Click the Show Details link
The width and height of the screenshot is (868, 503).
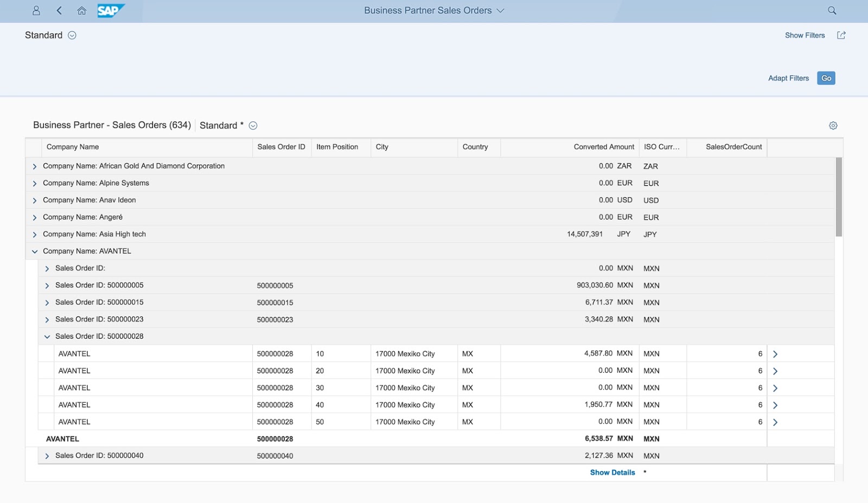click(x=612, y=472)
